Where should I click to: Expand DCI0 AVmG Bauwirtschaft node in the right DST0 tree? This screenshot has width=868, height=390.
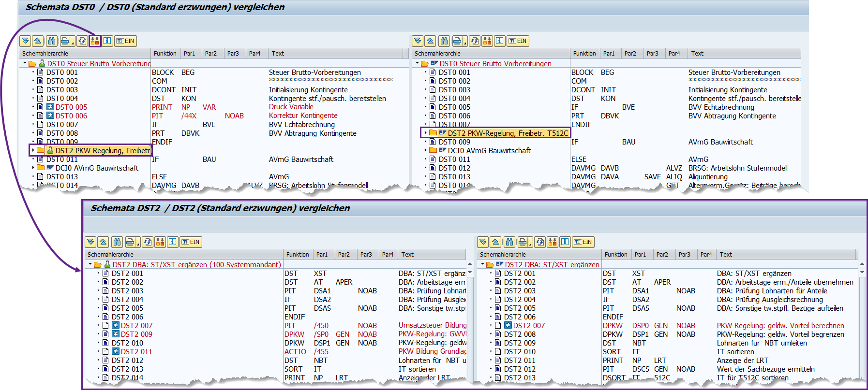point(425,150)
